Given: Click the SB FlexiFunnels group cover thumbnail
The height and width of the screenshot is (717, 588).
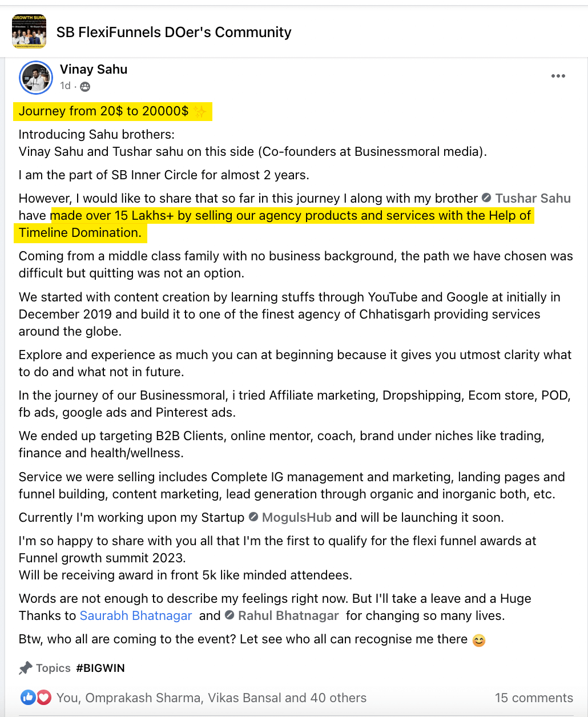Looking at the screenshot, I should [x=29, y=31].
